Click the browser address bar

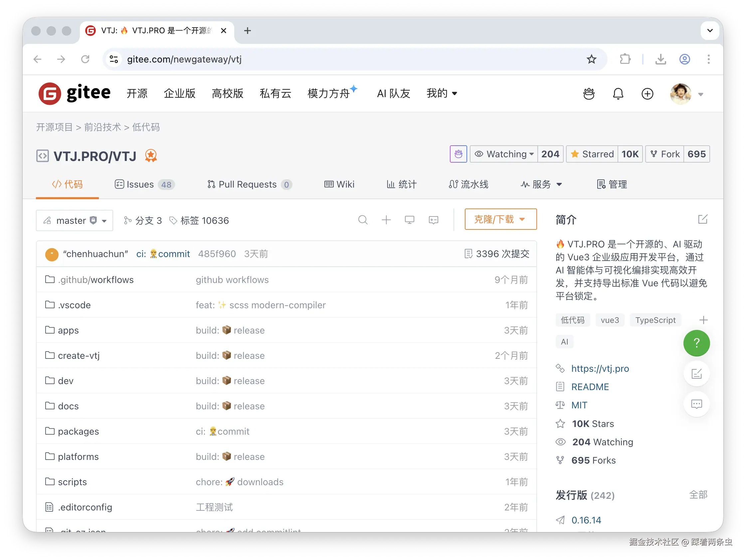point(337,59)
